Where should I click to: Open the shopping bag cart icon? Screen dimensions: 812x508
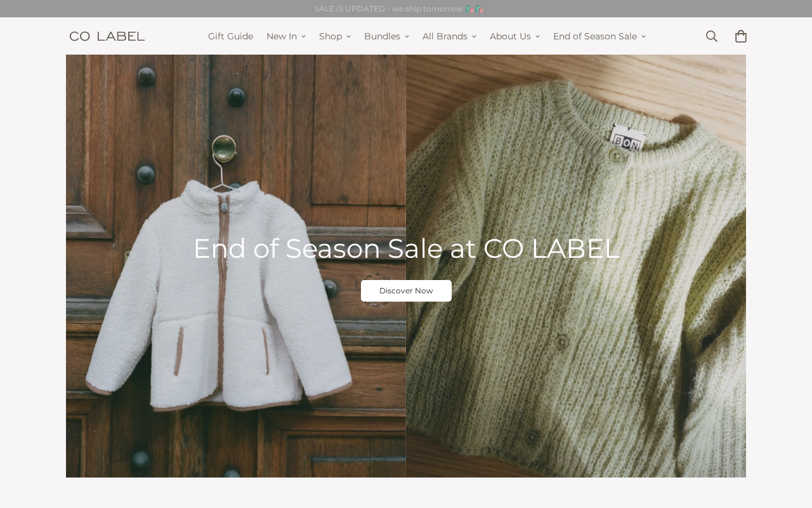click(x=741, y=36)
